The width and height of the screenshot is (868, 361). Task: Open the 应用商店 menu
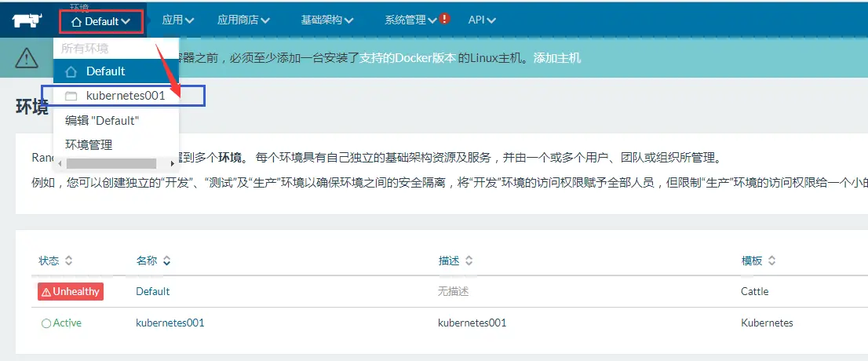point(243,20)
